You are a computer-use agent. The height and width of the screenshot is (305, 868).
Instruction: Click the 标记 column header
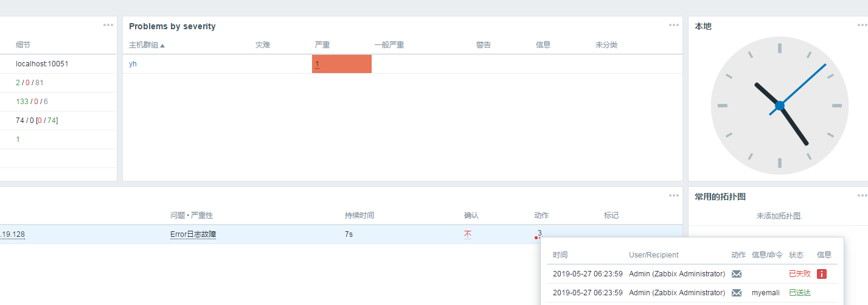pos(611,216)
